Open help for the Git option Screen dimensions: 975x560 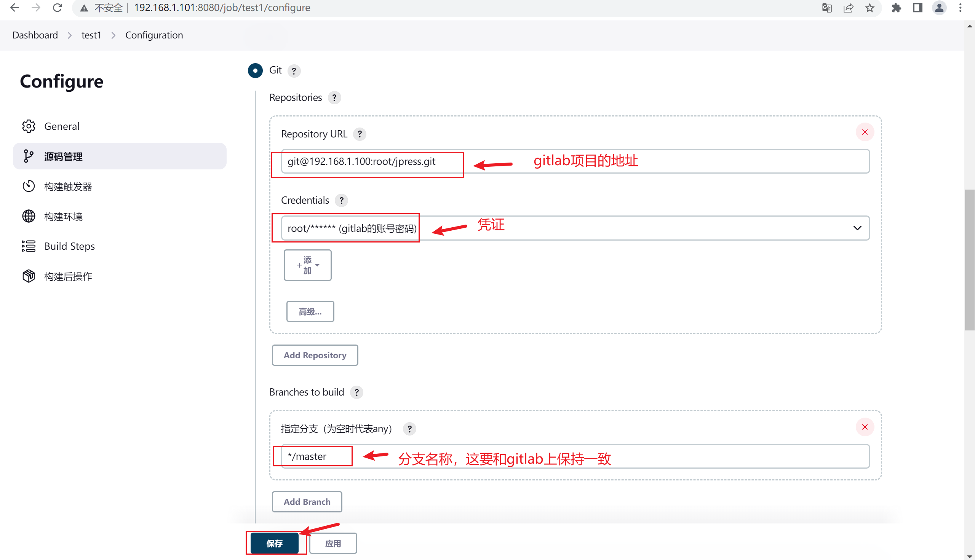(294, 71)
